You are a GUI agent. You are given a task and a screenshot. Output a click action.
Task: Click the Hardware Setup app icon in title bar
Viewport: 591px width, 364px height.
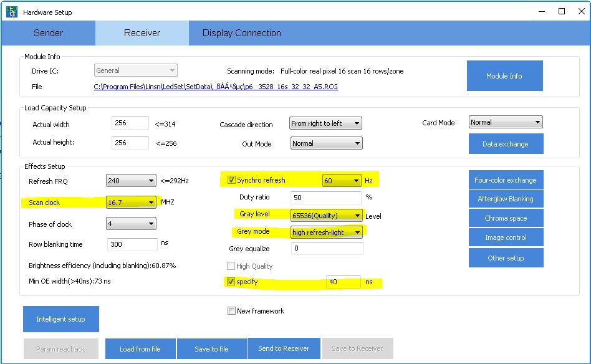click(x=11, y=11)
